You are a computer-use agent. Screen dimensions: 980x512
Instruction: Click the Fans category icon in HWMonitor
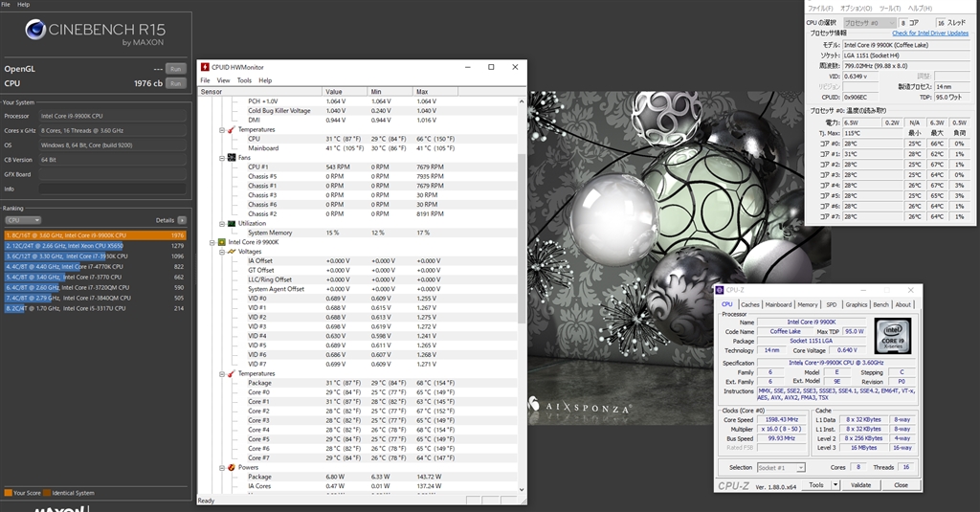click(x=231, y=157)
